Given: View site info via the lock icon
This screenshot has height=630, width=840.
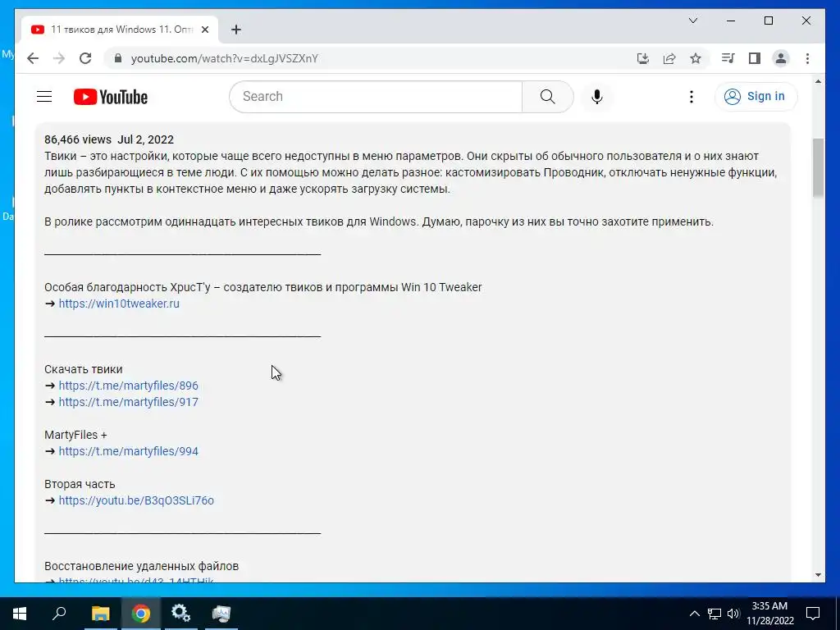Looking at the screenshot, I should click(x=118, y=58).
